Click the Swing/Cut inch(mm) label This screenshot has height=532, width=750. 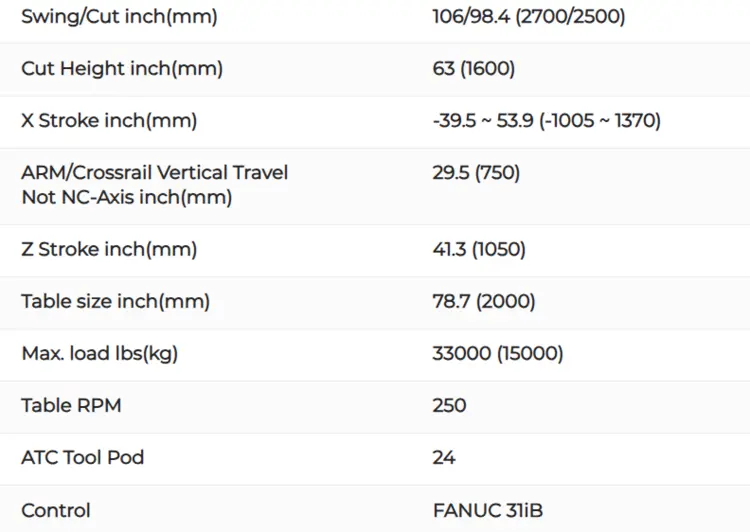pyautogui.click(x=119, y=17)
